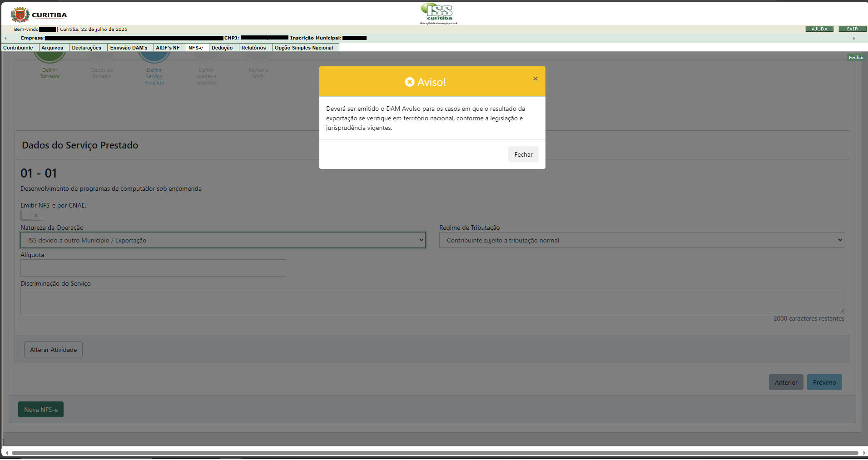
Task: Open the Opção Simples Nacional menu
Action: [304, 48]
